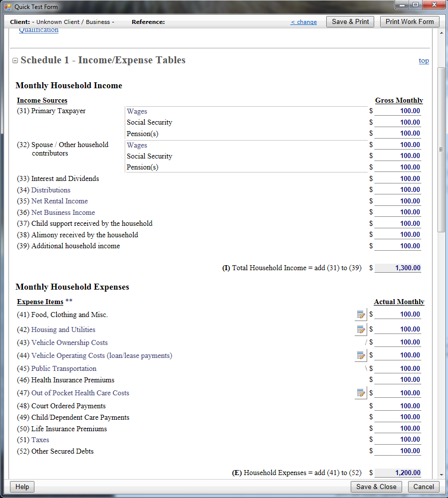Click Save & Close button
The height and width of the screenshot is (498, 448).
376,487
